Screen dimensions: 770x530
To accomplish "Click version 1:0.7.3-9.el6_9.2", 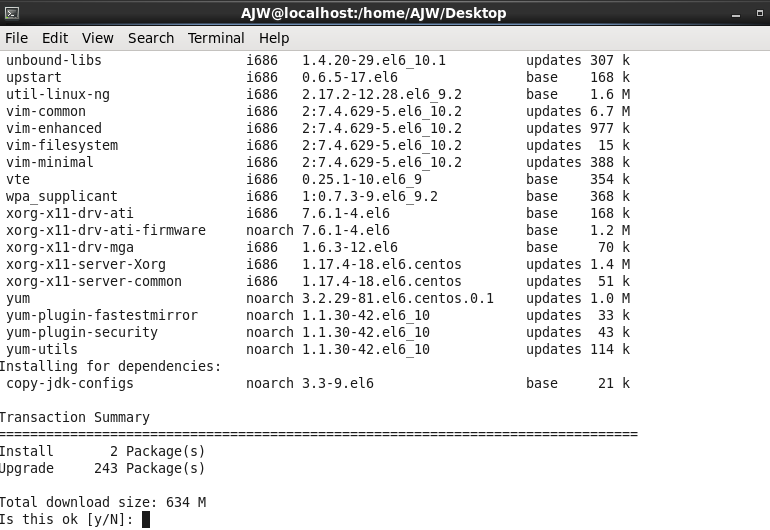I will click(x=370, y=196).
